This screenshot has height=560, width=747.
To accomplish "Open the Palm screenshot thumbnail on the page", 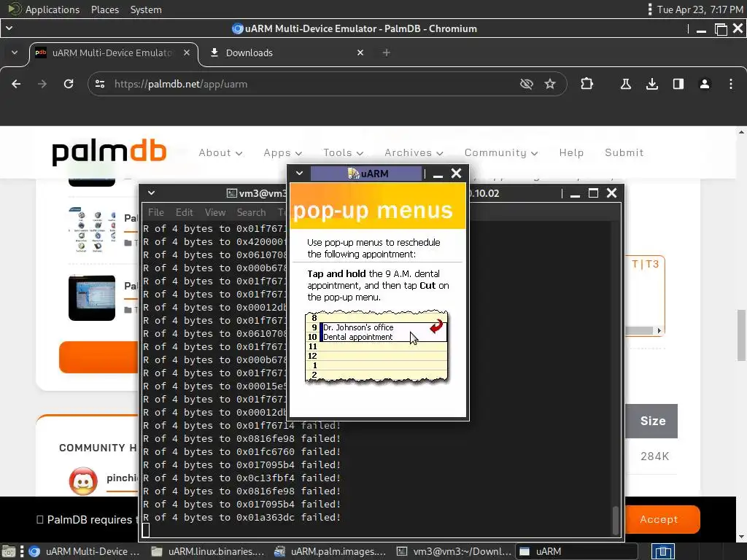I will (x=92, y=297).
